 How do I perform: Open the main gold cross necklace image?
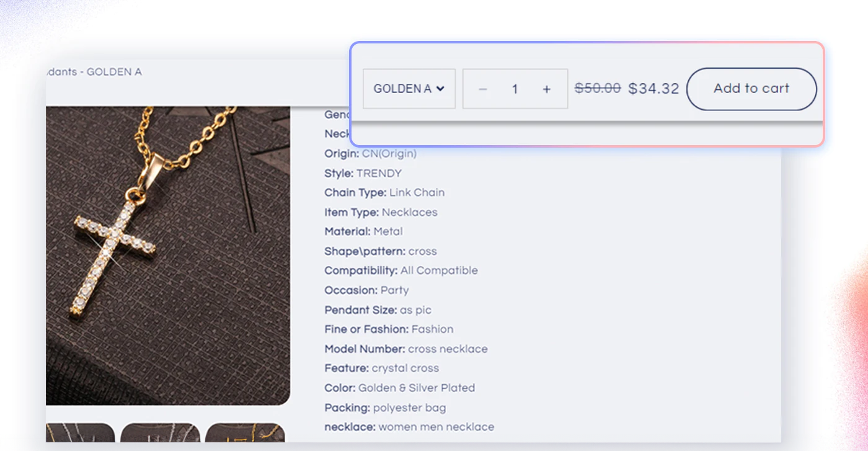167,254
